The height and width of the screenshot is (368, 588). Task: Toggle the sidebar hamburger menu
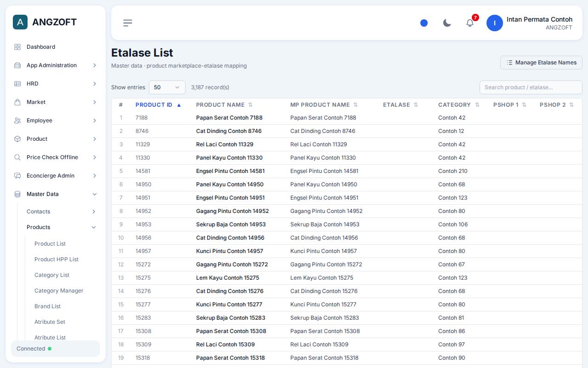pos(128,23)
